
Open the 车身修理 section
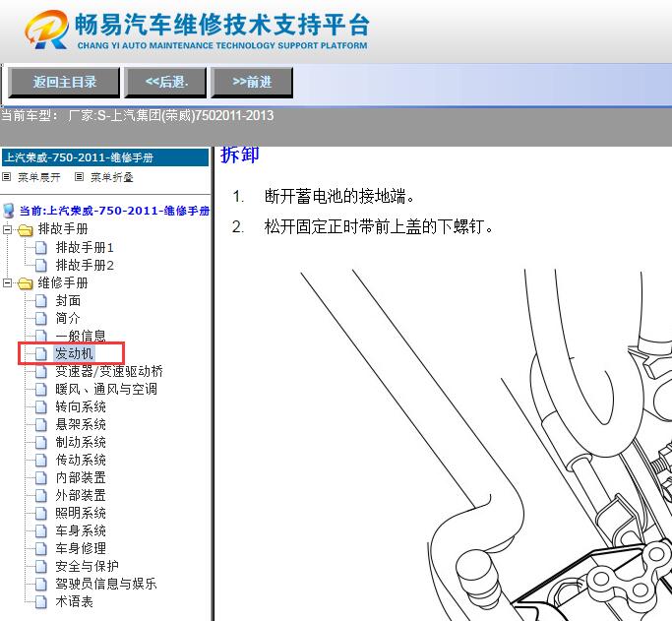pos(80,548)
